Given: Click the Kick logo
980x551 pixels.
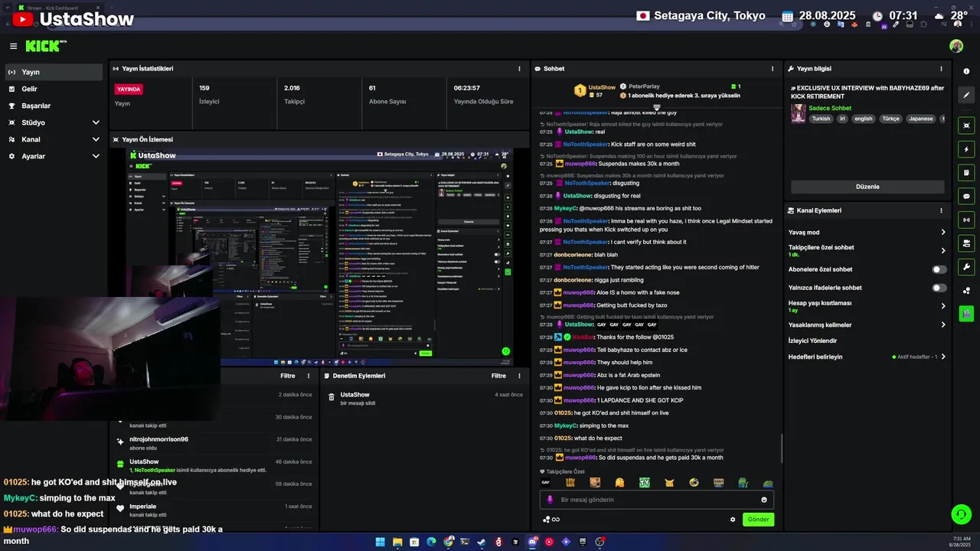Looking at the screenshot, I should (x=45, y=46).
